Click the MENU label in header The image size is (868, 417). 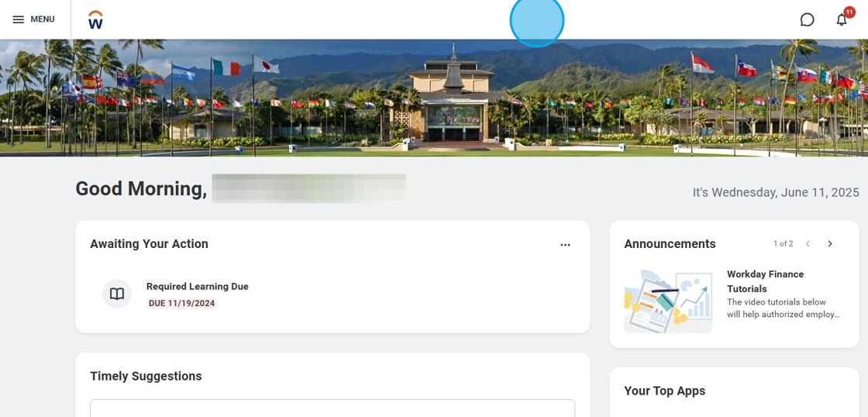pyautogui.click(x=43, y=19)
